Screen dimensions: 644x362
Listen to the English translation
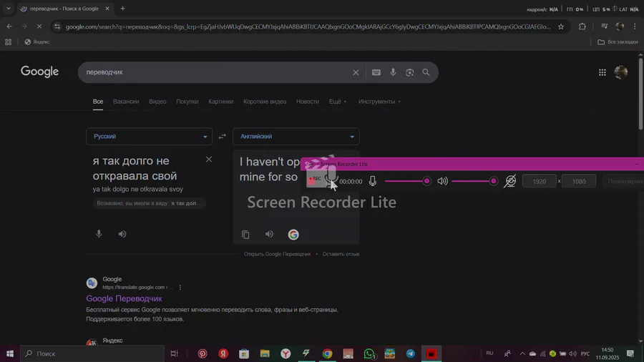click(269, 234)
